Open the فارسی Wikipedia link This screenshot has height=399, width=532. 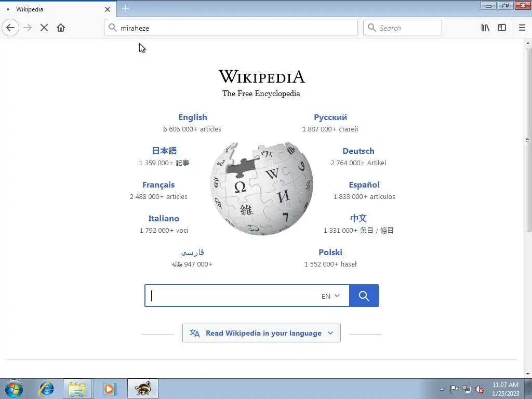pyautogui.click(x=192, y=252)
